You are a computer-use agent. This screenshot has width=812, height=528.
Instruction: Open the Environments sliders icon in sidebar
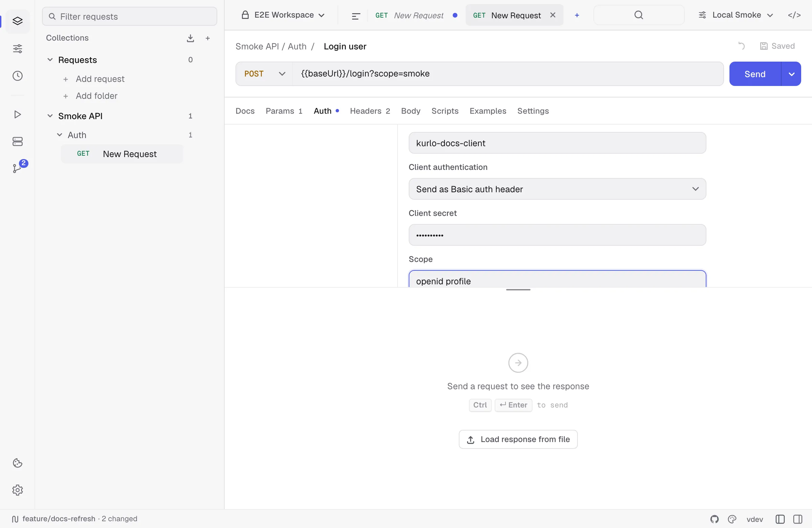[17, 48]
